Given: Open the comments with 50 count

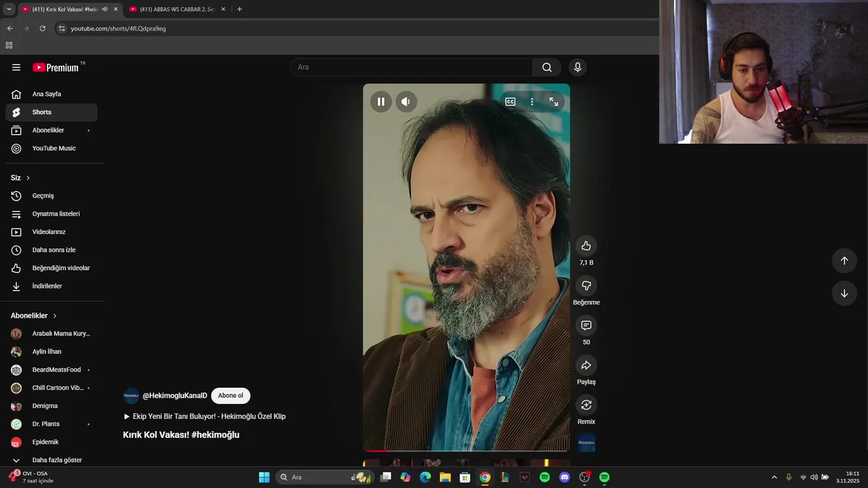Looking at the screenshot, I should (x=586, y=325).
